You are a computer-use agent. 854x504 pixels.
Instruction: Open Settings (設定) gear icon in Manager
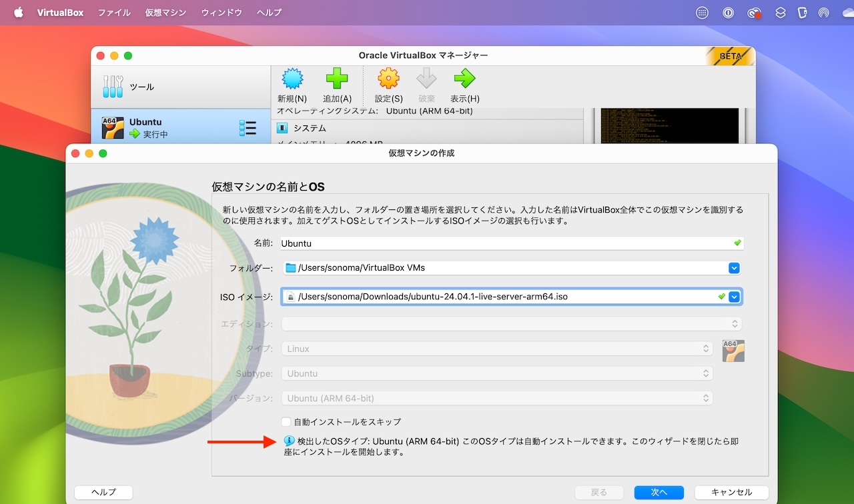click(x=388, y=79)
